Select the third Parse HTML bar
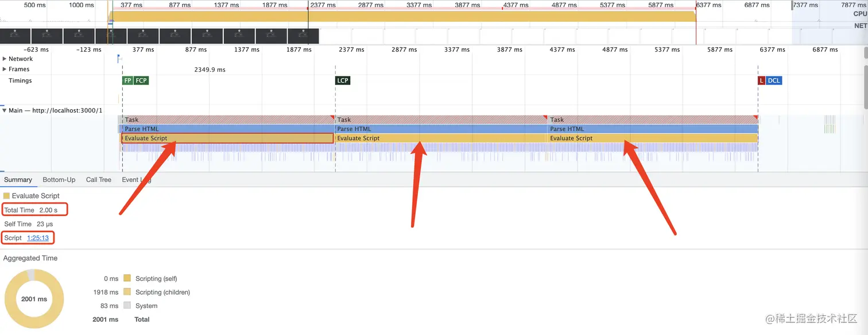This screenshot has width=868, height=335. (x=653, y=129)
